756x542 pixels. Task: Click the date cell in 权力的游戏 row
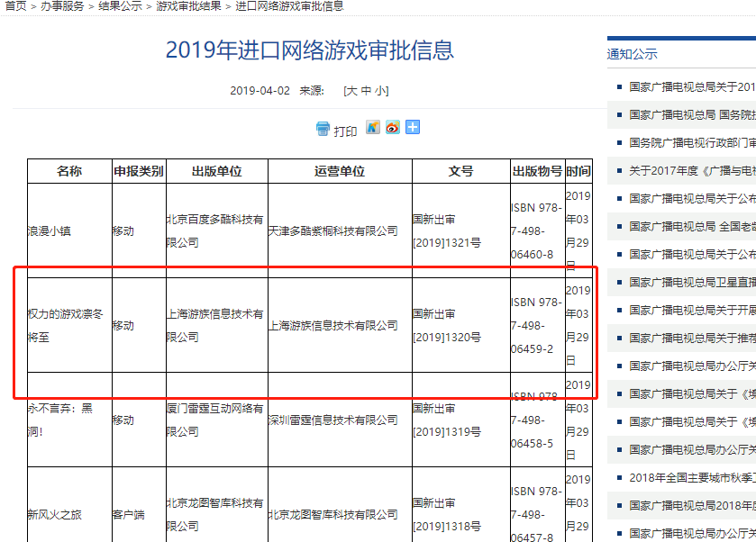click(578, 326)
